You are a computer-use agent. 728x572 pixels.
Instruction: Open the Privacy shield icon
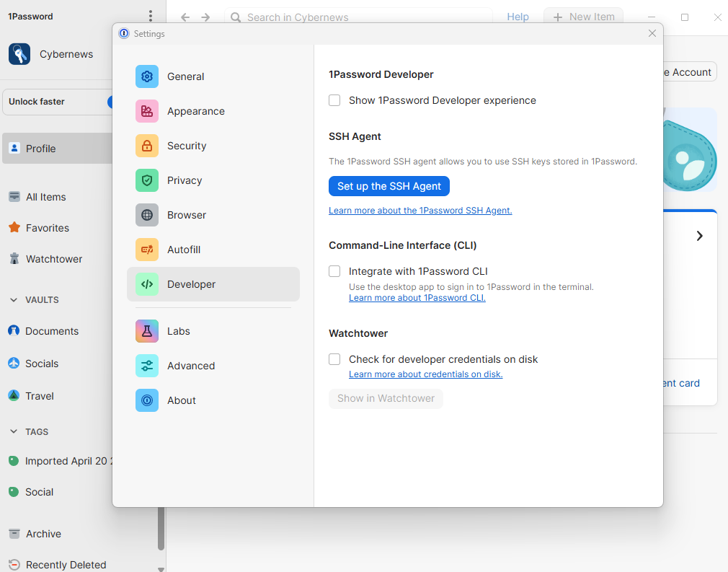(147, 180)
